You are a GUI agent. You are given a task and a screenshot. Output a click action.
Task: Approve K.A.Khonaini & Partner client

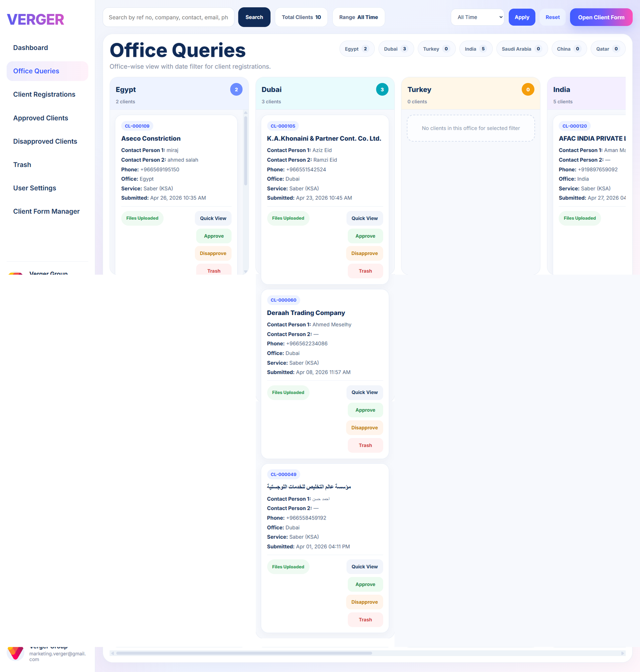tap(365, 236)
